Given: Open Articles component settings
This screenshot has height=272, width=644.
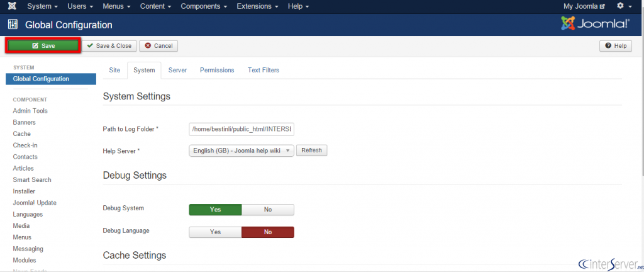Looking at the screenshot, I should coord(23,169).
